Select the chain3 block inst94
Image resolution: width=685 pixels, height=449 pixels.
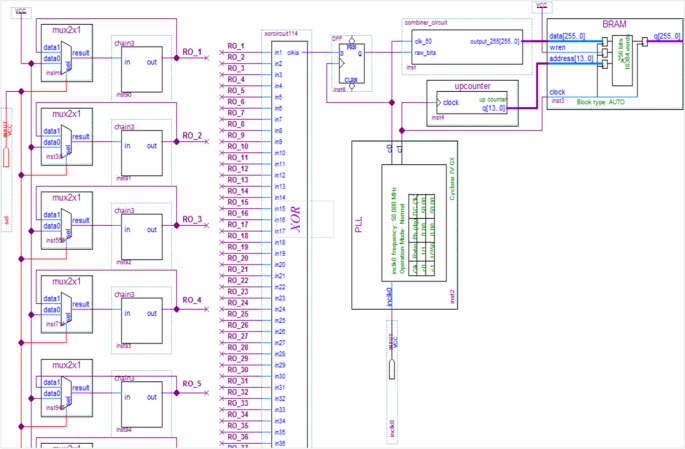coord(142,405)
